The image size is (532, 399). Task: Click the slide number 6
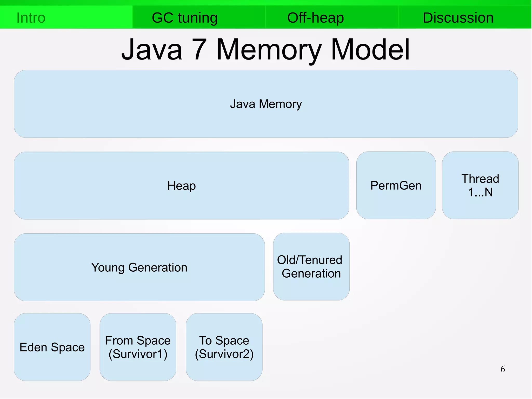[x=503, y=369]
